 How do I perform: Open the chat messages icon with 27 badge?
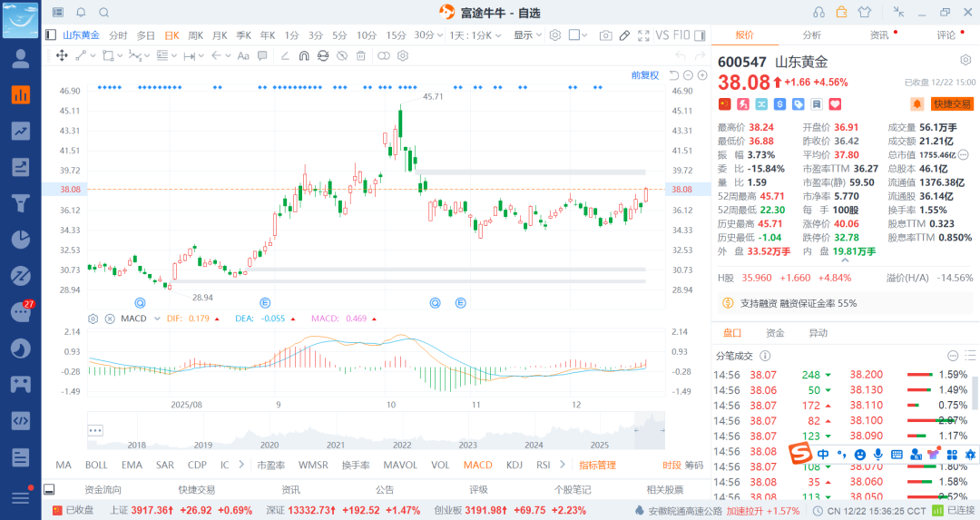click(21, 311)
